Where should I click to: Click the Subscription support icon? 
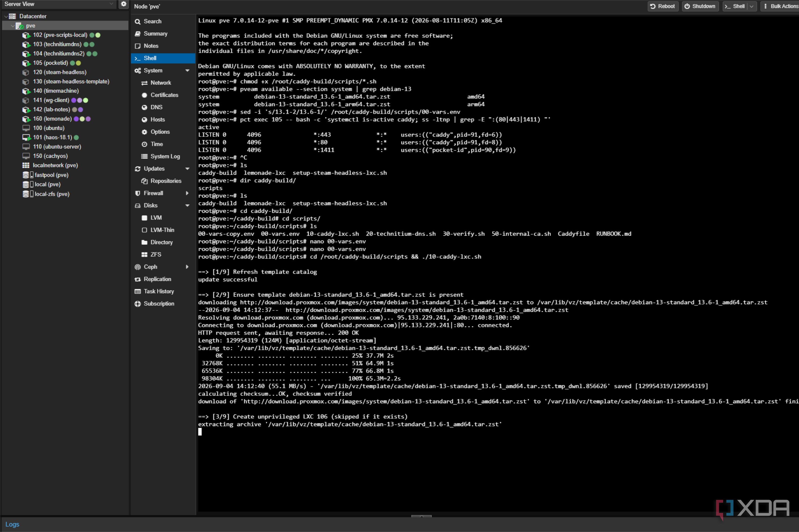[x=138, y=304]
